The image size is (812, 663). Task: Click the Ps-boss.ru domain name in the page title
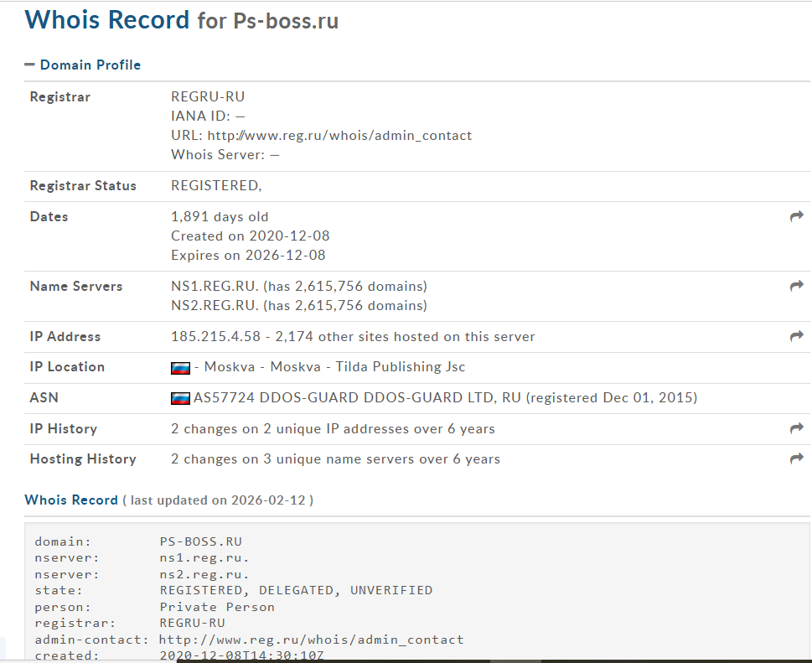click(285, 21)
